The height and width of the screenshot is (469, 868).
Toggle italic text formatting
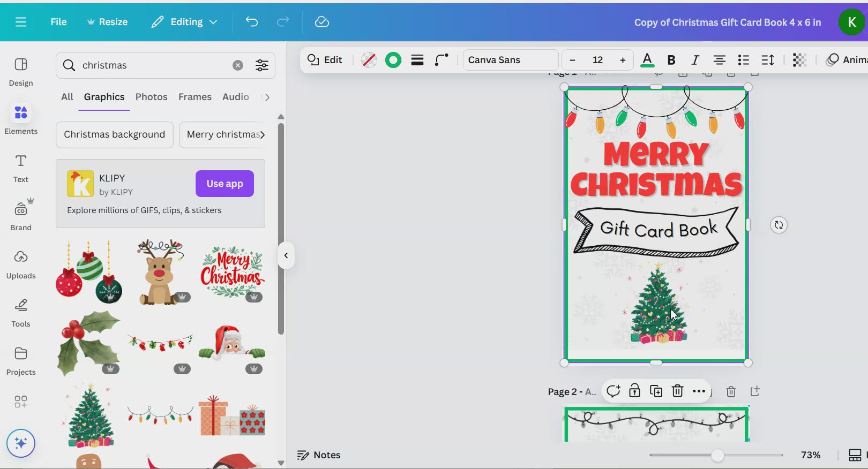(695, 60)
